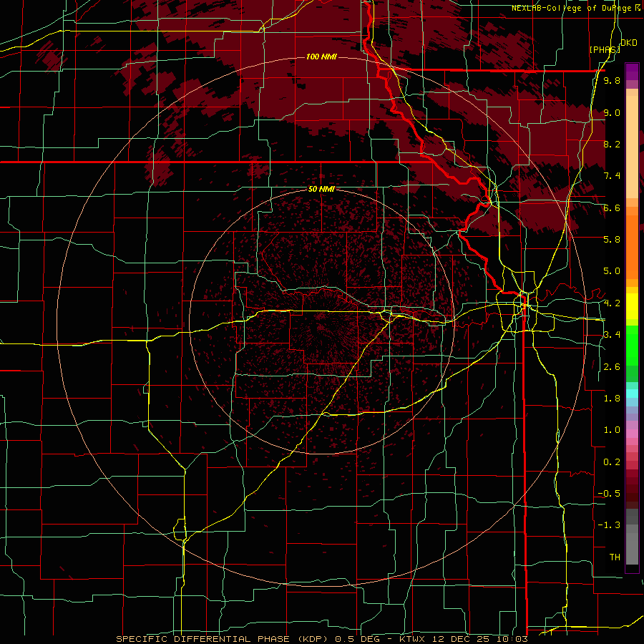Pick the orange band of the color bar
Screen dimensions: 644x644
tap(632, 248)
